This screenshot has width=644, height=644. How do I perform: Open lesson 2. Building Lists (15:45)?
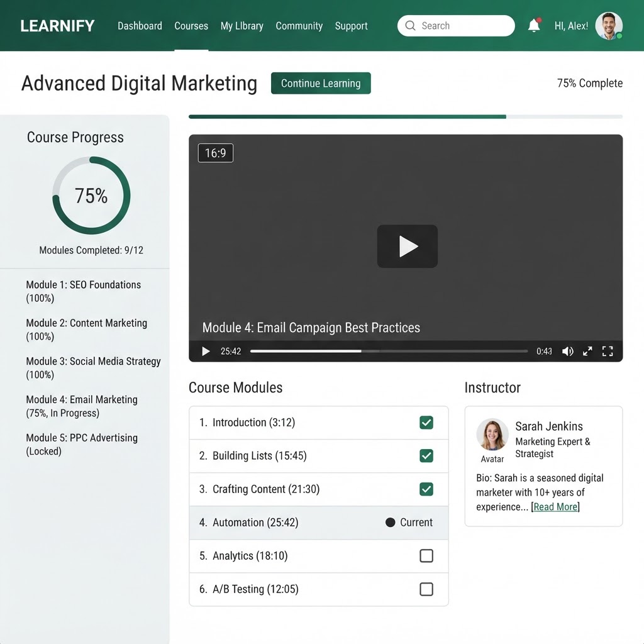point(319,456)
